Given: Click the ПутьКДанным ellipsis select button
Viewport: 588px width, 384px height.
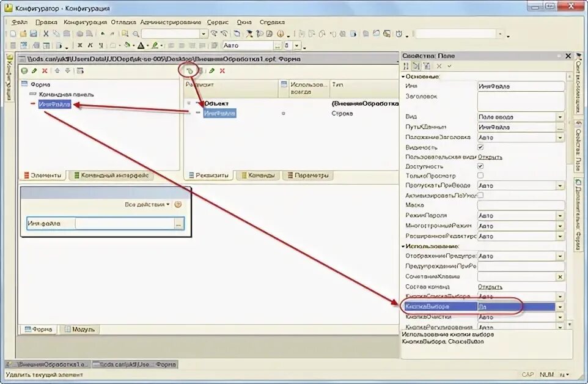Looking at the screenshot, I should click(x=560, y=128).
